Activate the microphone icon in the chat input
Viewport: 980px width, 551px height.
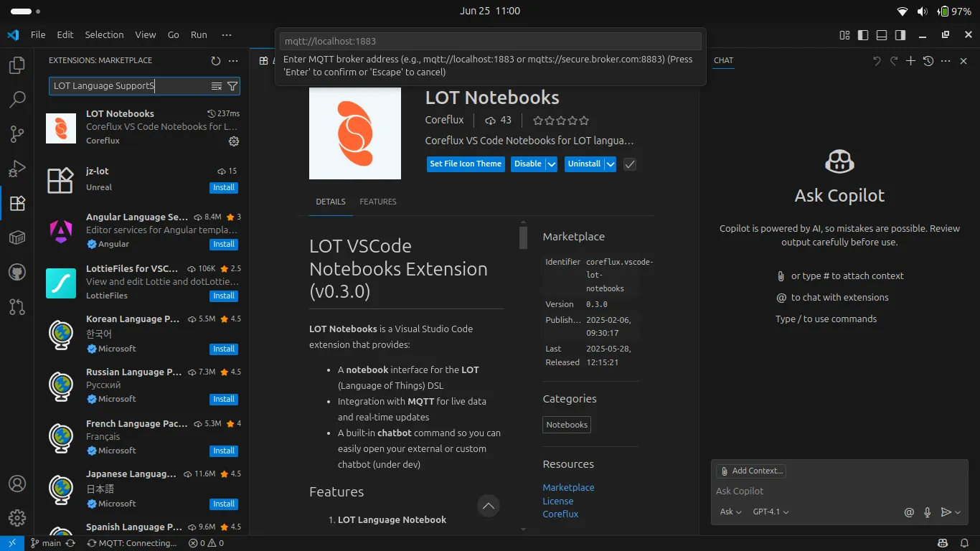click(927, 512)
